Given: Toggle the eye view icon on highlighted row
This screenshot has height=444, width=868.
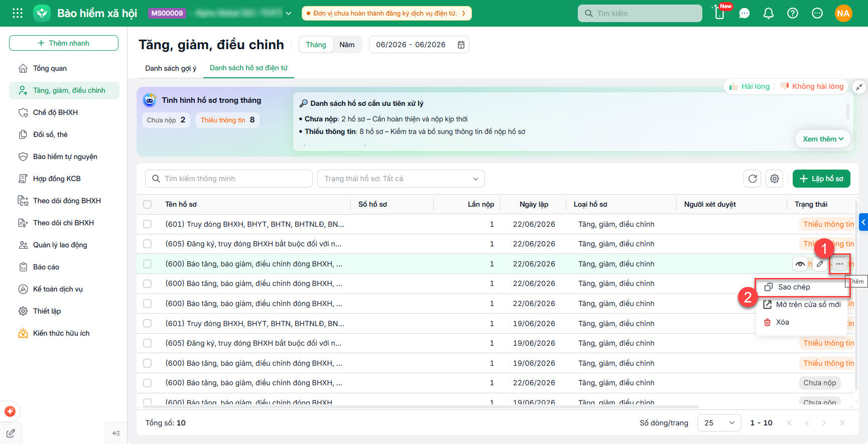Looking at the screenshot, I should tap(800, 264).
